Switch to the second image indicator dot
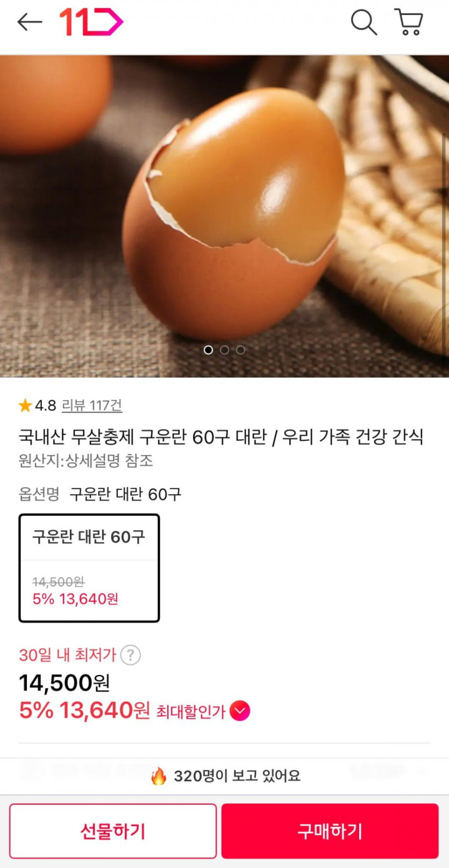Image resolution: width=449 pixels, height=868 pixels. 224,350
